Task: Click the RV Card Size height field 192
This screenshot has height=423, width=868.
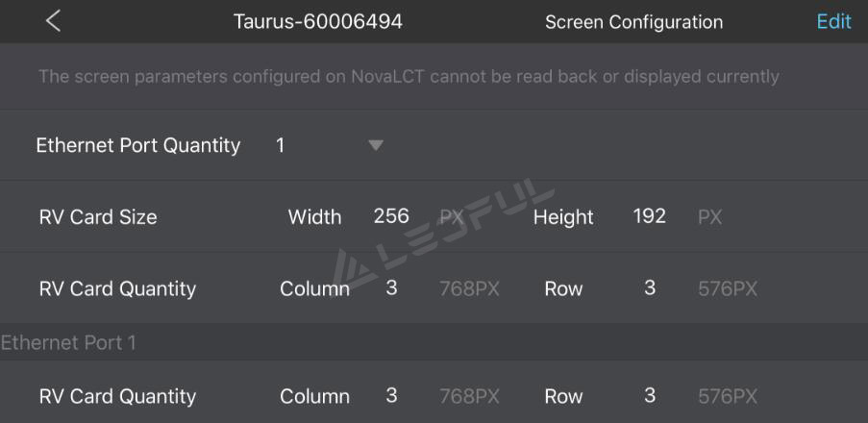Action: pos(650,216)
